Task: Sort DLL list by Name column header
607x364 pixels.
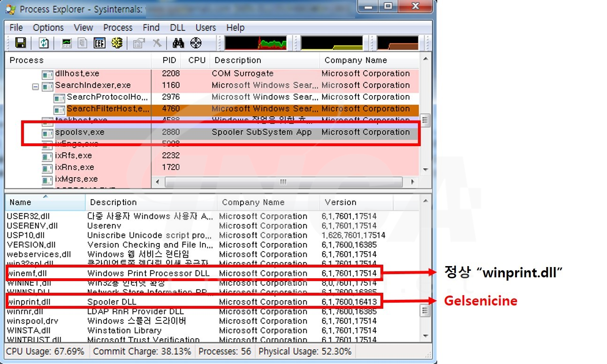Action: [x=46, y=202]
